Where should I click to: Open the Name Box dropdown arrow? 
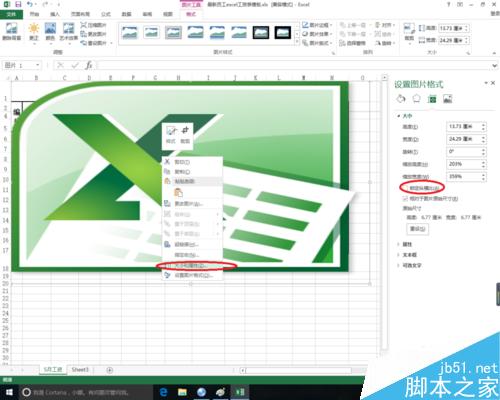38,65
